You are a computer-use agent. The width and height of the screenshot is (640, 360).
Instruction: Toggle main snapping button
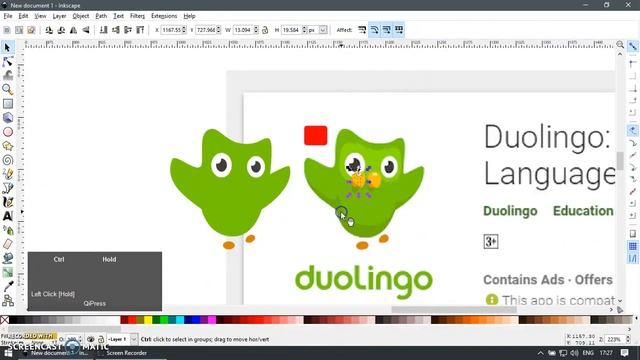tap(633, 46)
